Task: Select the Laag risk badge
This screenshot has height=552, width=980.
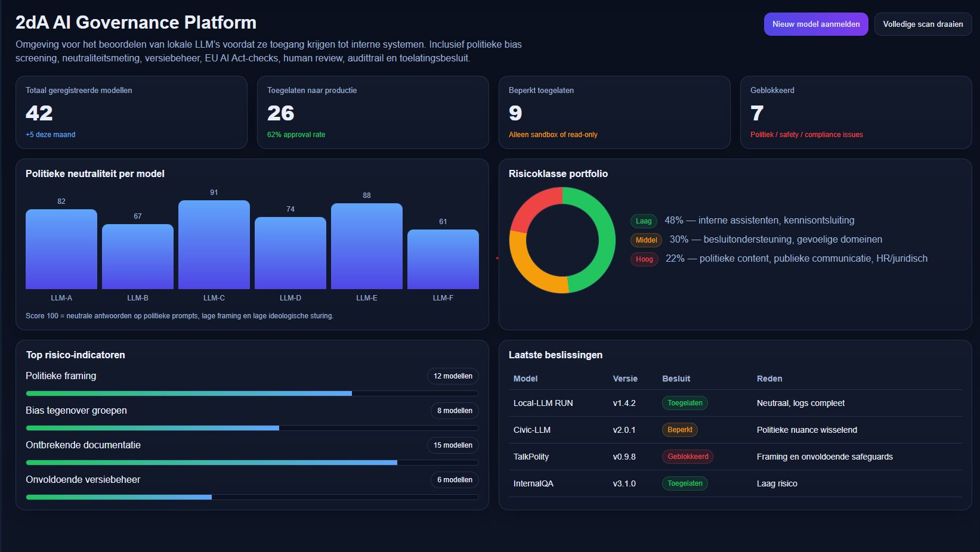Action: [644, 221]
